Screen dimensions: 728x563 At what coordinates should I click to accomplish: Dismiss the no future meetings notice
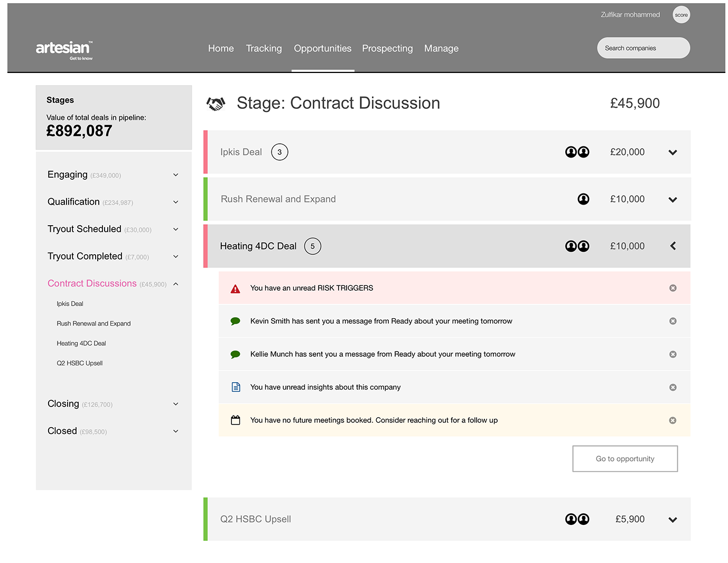pos(673,420)
